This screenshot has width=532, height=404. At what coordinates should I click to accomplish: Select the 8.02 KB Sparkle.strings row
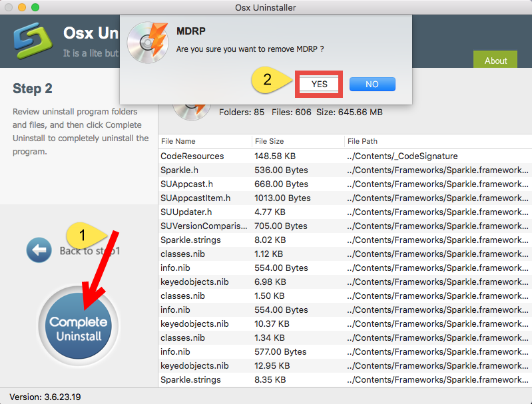coord(345,240)
